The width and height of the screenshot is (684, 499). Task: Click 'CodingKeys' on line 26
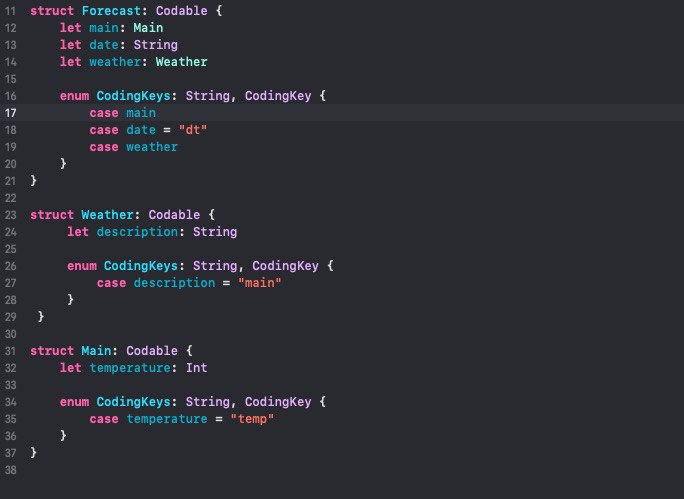click(141, 266)
